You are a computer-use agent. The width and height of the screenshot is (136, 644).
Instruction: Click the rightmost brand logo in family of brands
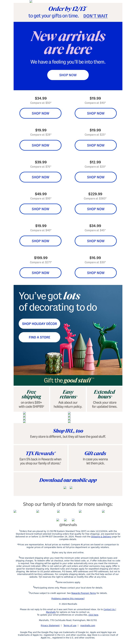(x=103, y=511)
